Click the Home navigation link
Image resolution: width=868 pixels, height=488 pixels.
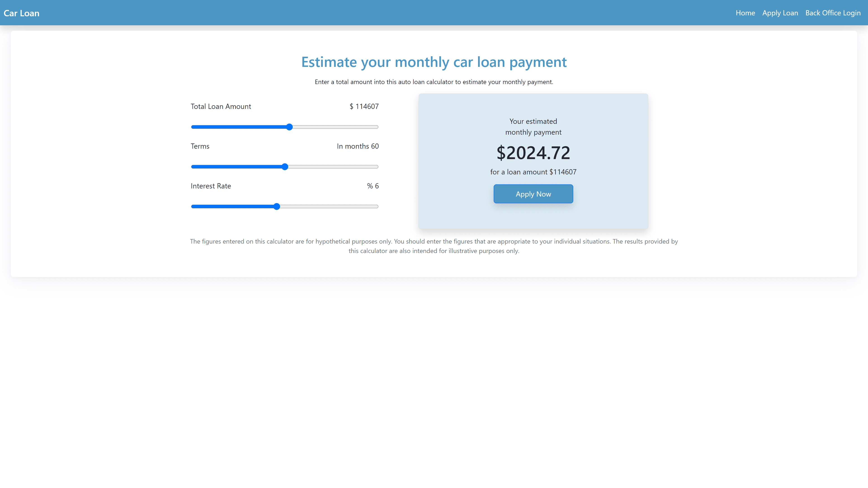click(x=745, y=12)
